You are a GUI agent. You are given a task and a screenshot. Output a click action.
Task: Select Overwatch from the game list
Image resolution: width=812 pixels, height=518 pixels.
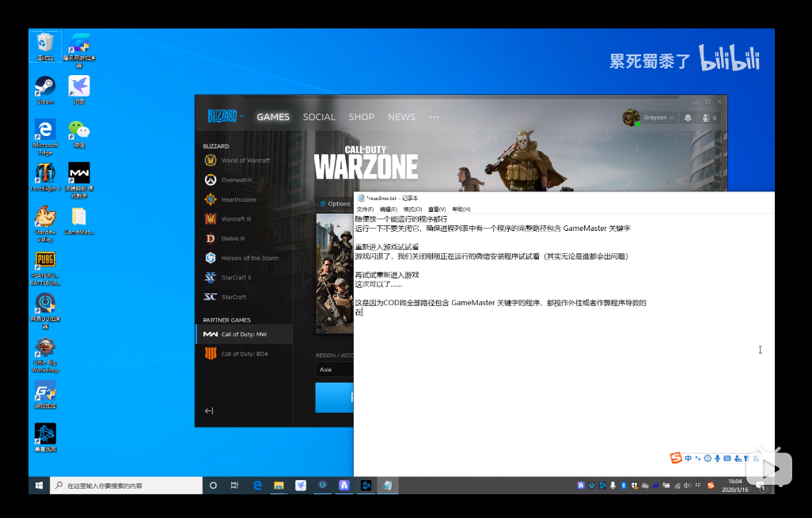[236, 180]
